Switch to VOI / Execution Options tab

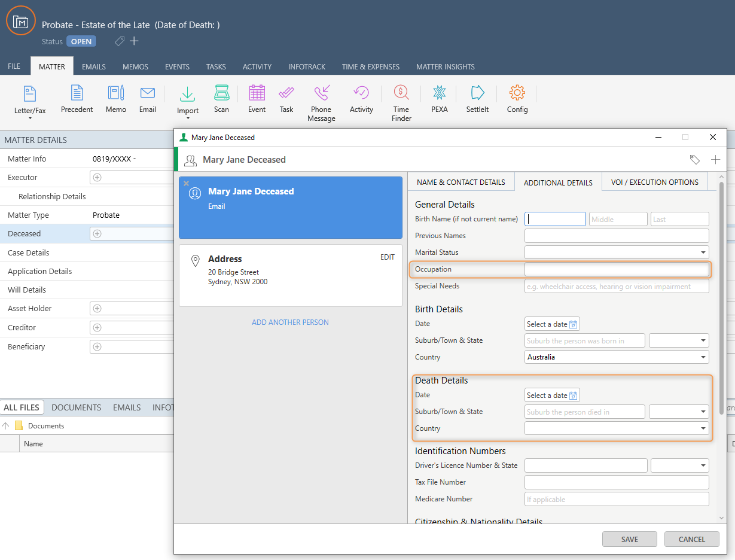click(x=654, y=182)
